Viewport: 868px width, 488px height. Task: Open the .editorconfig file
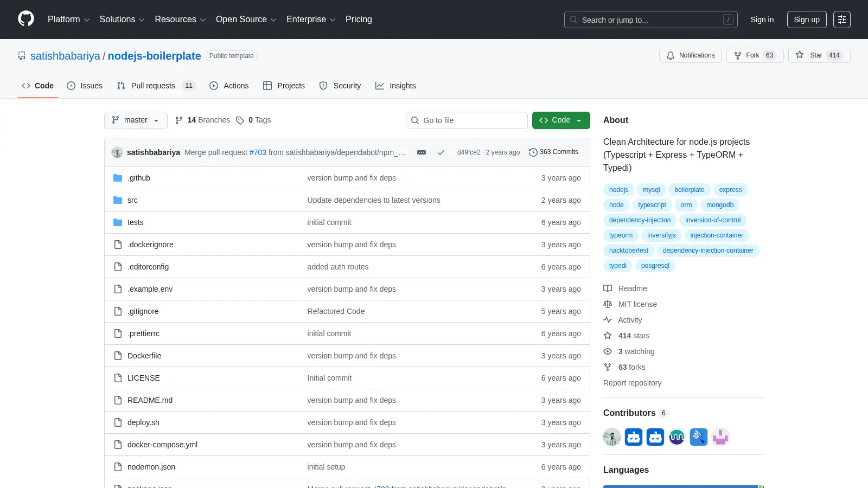[148, 267]
